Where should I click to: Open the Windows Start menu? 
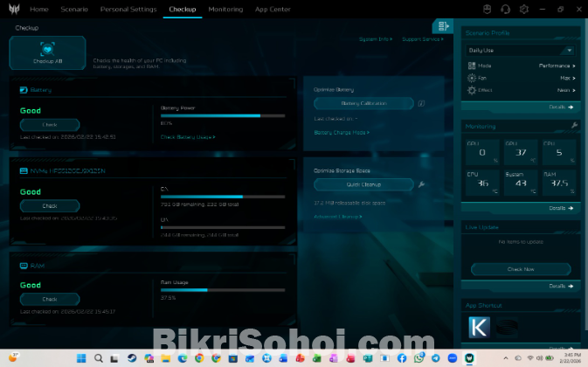click(81, 358)
